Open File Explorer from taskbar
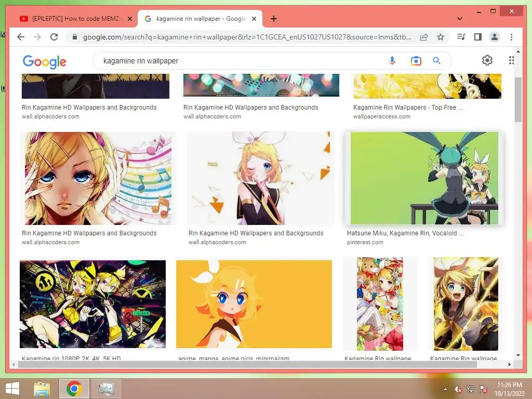This screenshot has width=532, height=399. 42,389
